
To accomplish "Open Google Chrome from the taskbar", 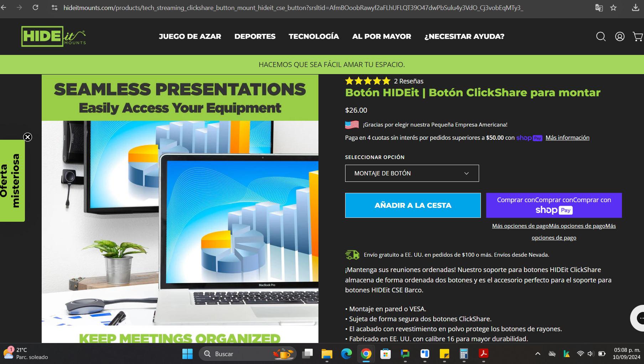I will pyautogui.click(x=366, y=354).
